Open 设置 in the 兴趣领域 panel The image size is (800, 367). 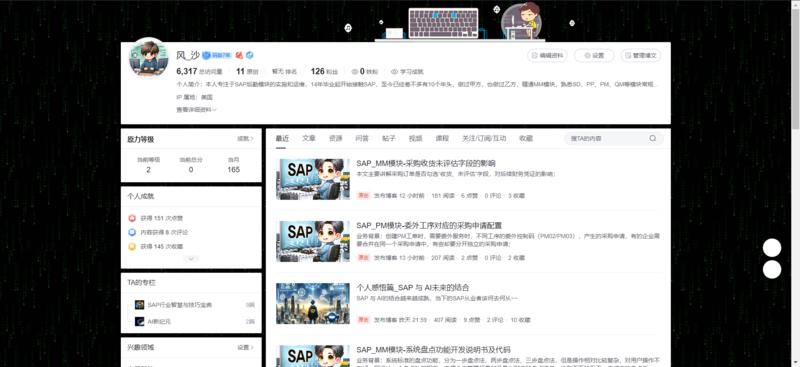(245, 347)
